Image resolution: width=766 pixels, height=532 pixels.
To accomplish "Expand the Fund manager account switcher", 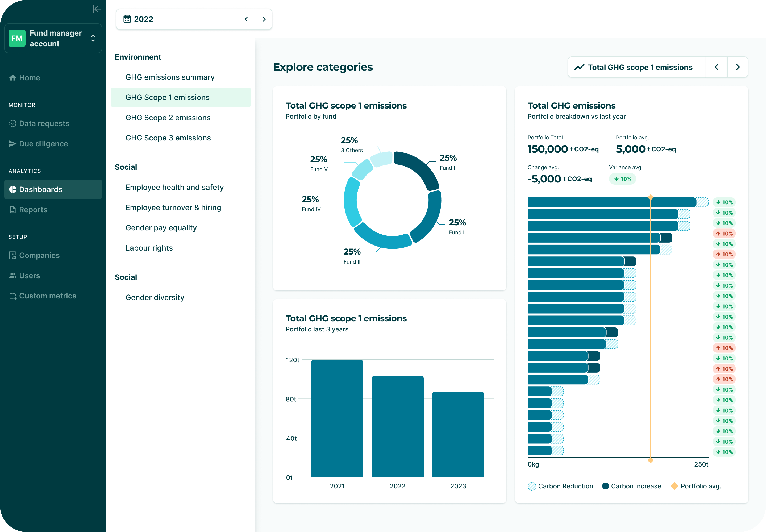I will 93,38.
